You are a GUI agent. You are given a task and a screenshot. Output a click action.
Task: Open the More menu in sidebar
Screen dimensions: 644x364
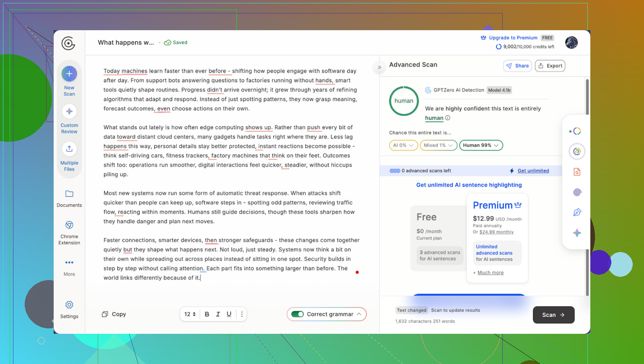(x=69, y=263)
